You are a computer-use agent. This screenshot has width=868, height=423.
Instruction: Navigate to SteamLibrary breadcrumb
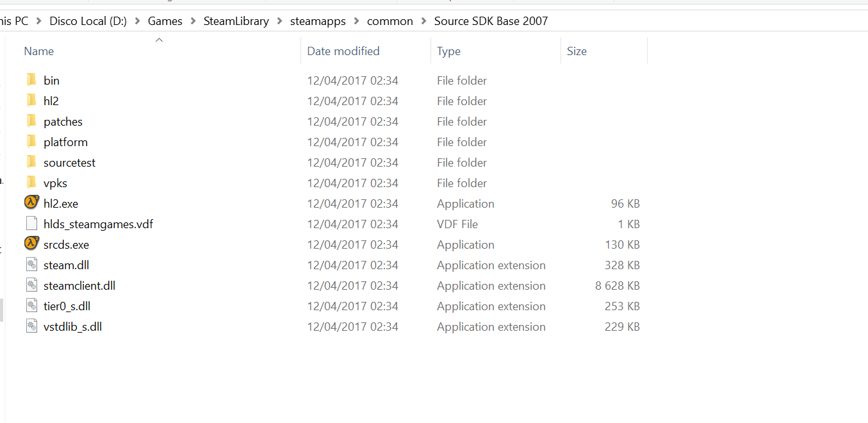[236, 21]
